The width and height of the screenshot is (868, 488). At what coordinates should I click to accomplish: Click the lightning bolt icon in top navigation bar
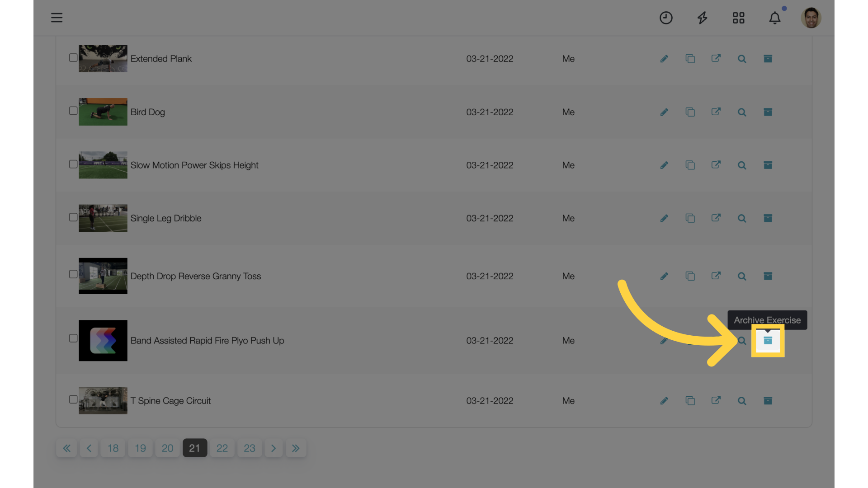(702, 18)
